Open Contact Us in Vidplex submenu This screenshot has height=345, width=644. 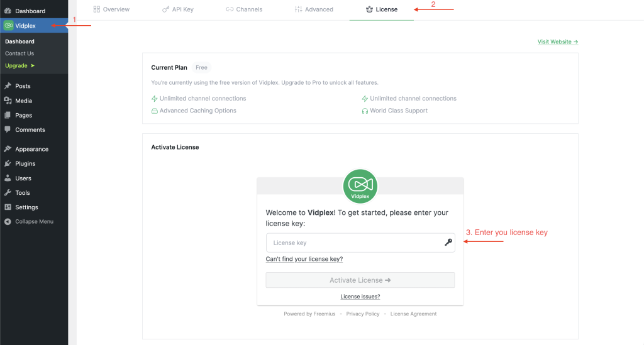tap(19, 53)
